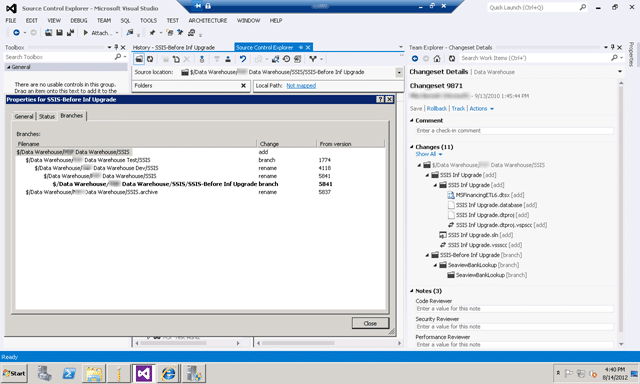
Task: Click the Check In Pending Changes icon
Action: 228,59
